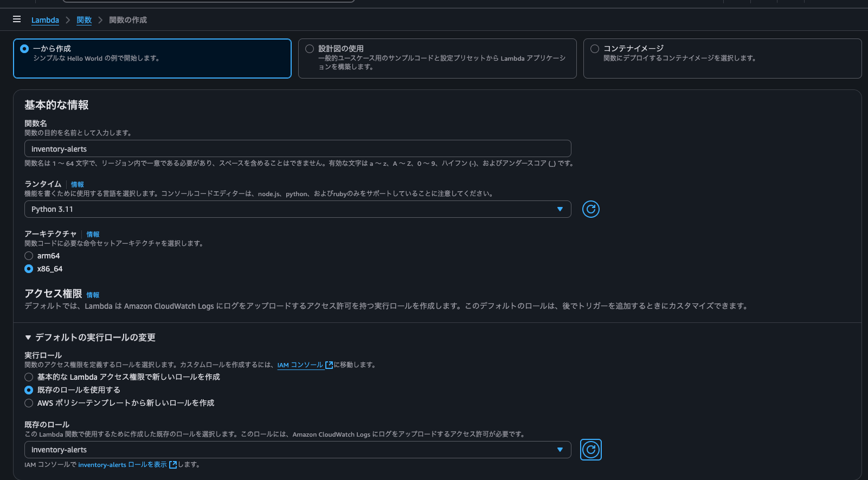Select arm64 architecture

point(29,256)
